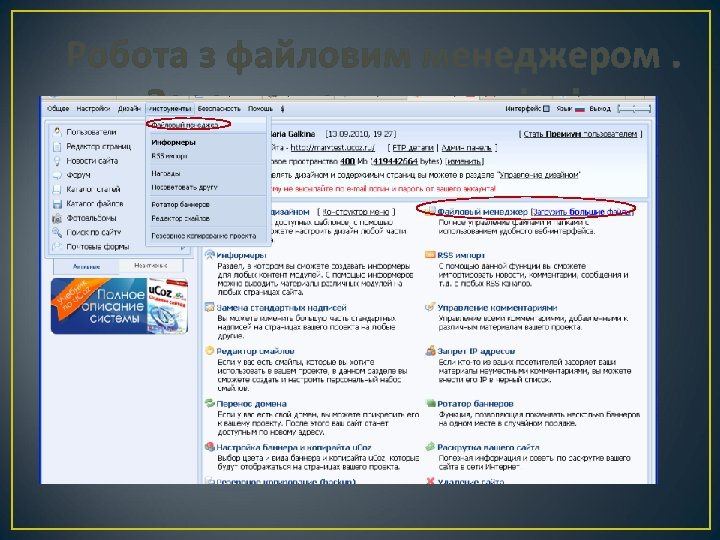
Task: Click the Перенос домена arrows icon
Action: click(210, 403)
